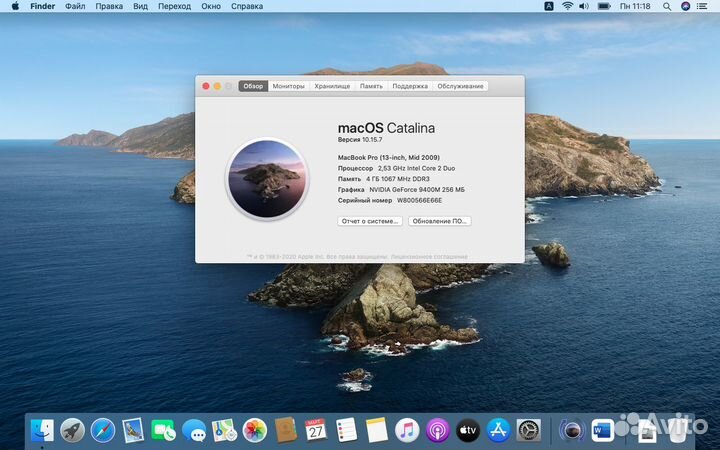The image size is (720, 450).
Task: Open Photos colorful flower icon
Action: tap(255, 431)
